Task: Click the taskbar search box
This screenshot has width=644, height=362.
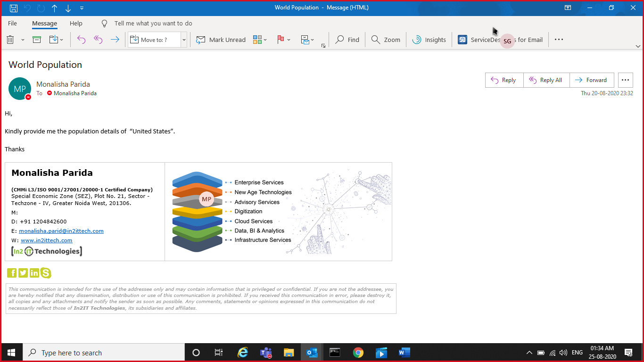Action: click(104, 353)
